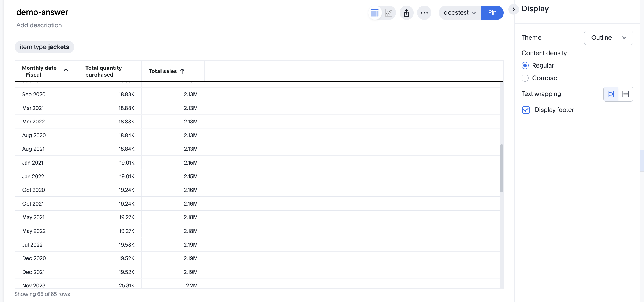Click the sort arrow on Monthly date - Fiscal
This screenshot has width=644, height=302.
[x=66, y=71]
